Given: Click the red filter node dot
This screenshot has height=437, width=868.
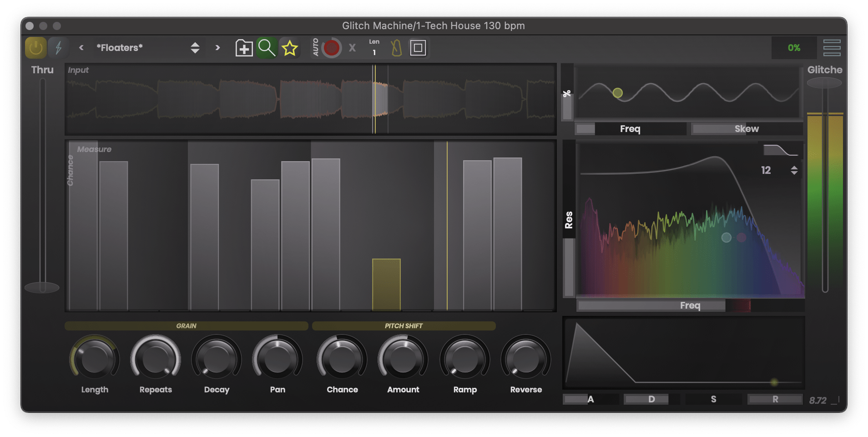Looking at the screenshot, I should (x=741, y=237).
